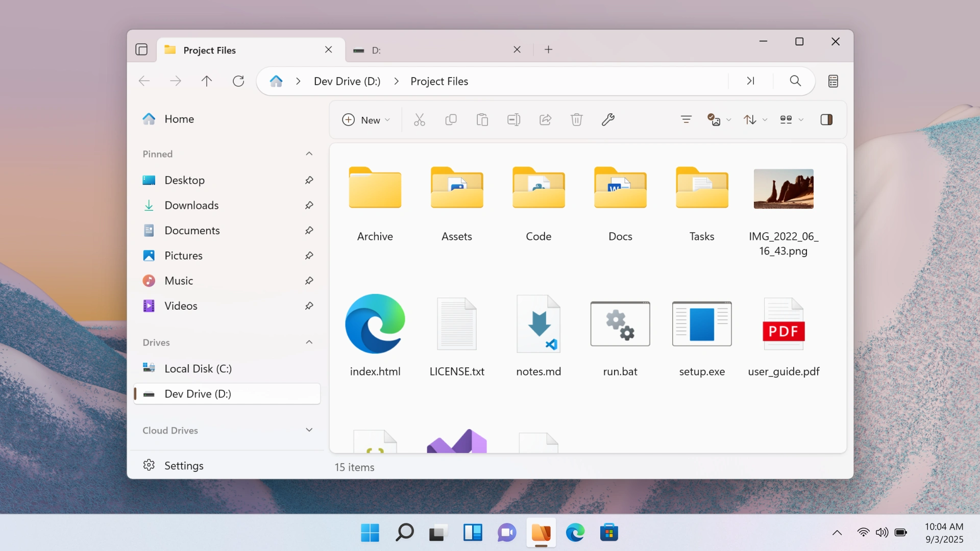Select the Rename toolbar icon
Image resolution: width=980 pixels, height=551 pixels.
click(x=513, y=119)
